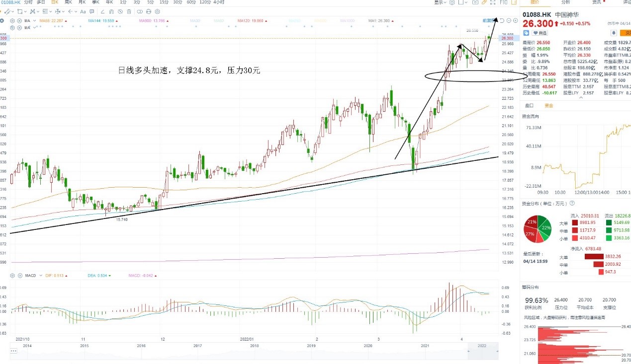The image size is (631, 364).
Task: Expand first MA indicator dropdown
Action: [x=35, y=21]
